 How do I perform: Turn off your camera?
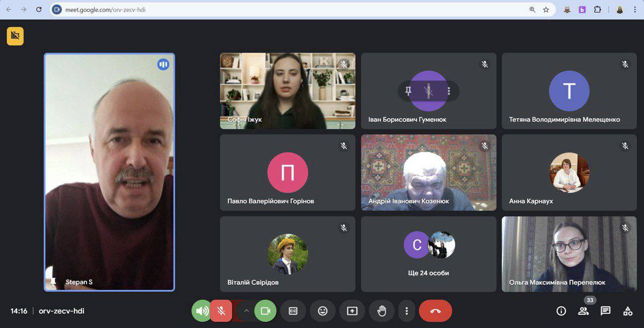[x=265, y=311]
